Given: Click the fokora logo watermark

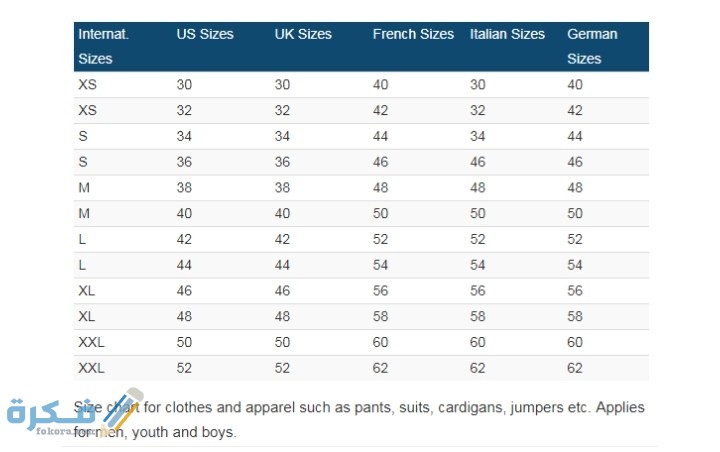Looking at the screenshot, I should tap(73, 412).
